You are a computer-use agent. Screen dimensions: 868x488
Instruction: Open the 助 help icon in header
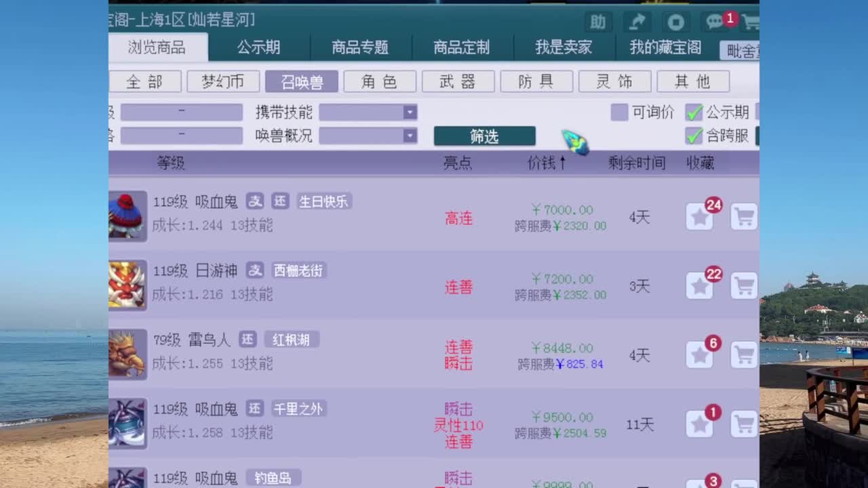[x=597, y=22]
